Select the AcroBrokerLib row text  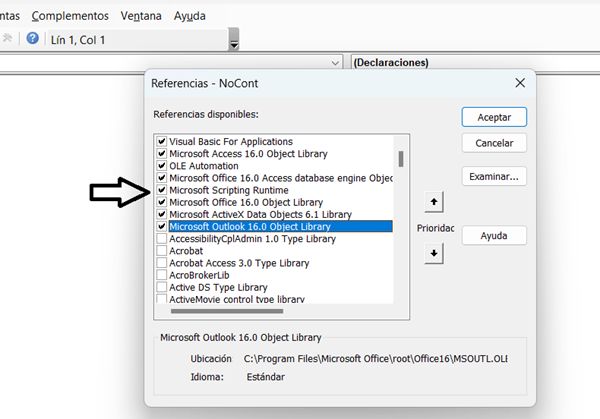[199, 276]
